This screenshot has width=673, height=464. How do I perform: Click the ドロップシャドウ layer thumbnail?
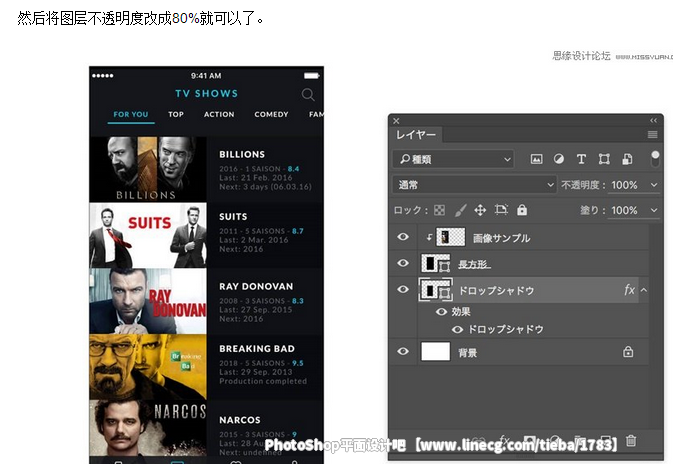(436, 290)
